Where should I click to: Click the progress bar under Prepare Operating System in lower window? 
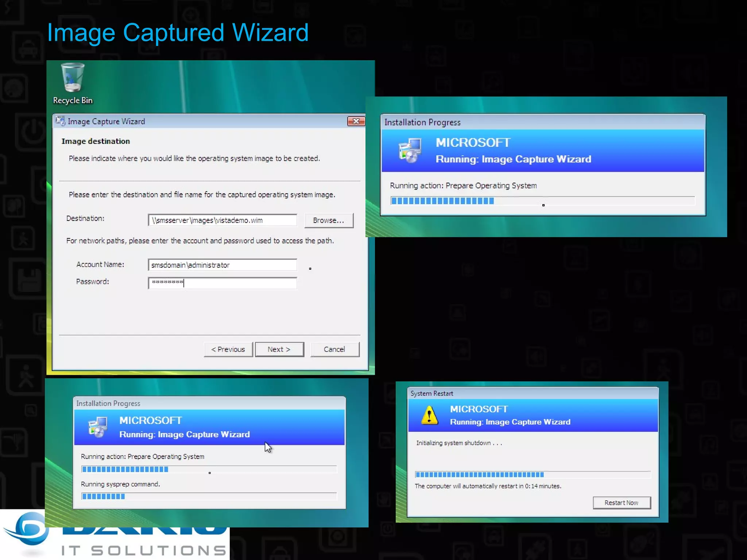(x=209, y=469)
